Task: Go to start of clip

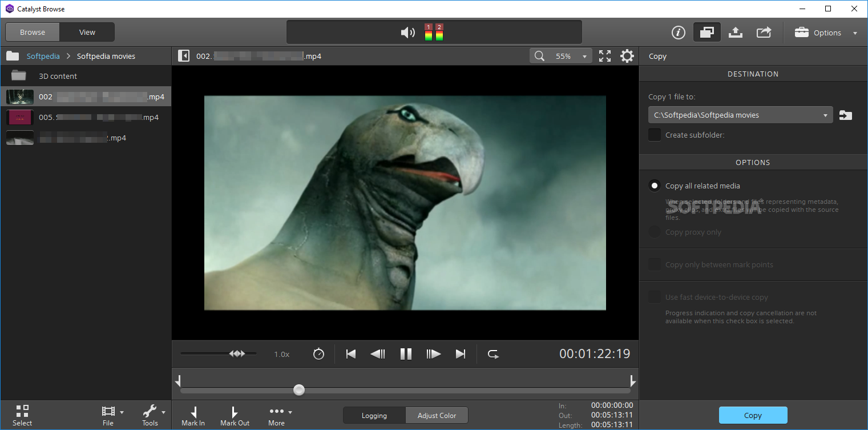Action: tap(351, 354)
